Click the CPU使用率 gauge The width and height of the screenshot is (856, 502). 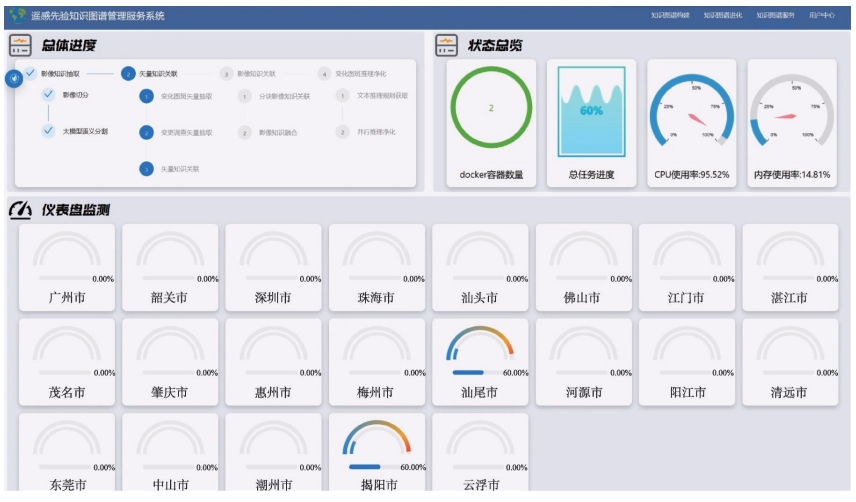(x=692, y=110)
